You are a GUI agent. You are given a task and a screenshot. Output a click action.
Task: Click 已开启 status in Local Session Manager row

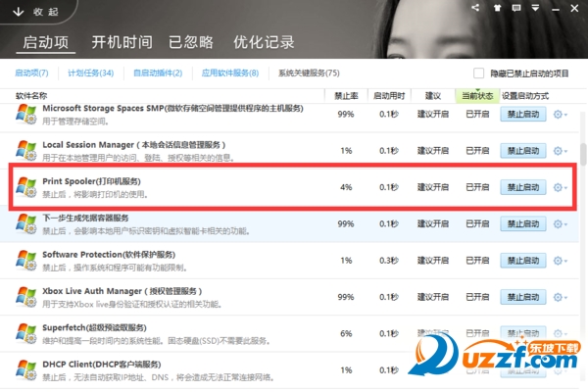(477, 151)
